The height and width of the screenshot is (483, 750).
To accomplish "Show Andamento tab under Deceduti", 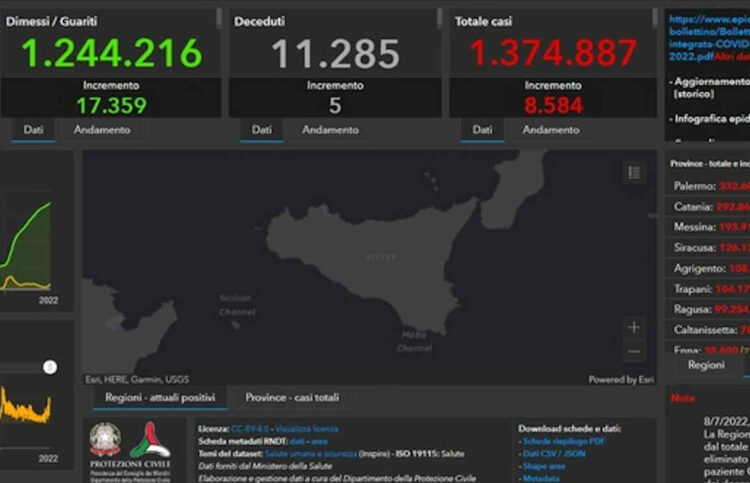I will click(330, 130).
